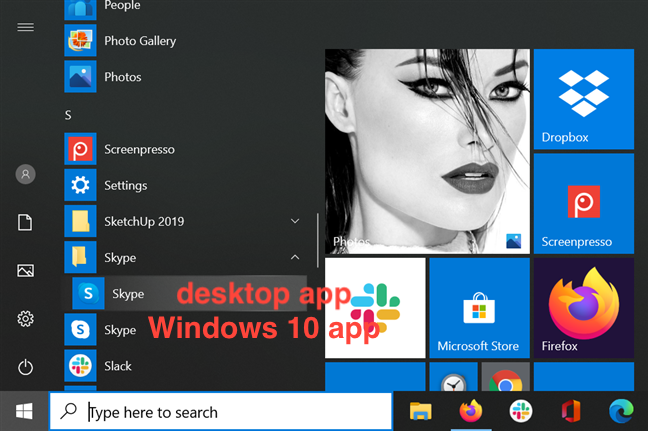Collapse the Skype folder chevron

click(295, 257)
